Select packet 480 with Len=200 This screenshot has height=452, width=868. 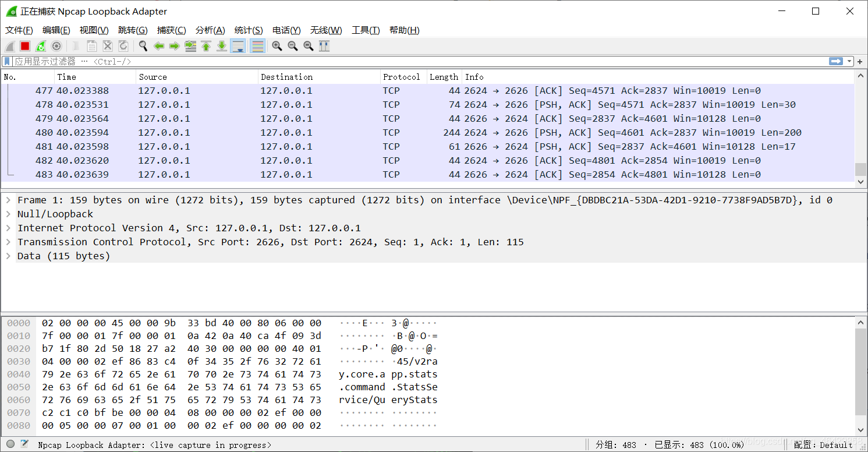pyautogui.click(x=428, y=133)
